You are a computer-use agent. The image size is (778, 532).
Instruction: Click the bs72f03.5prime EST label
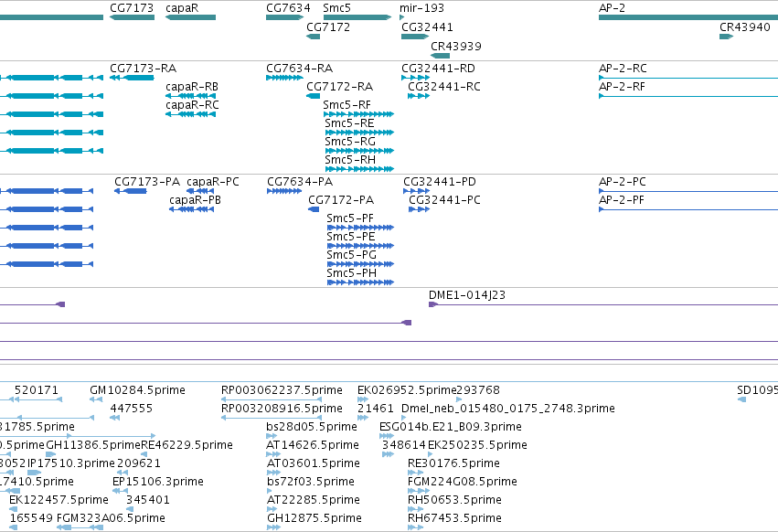point(311,482)
